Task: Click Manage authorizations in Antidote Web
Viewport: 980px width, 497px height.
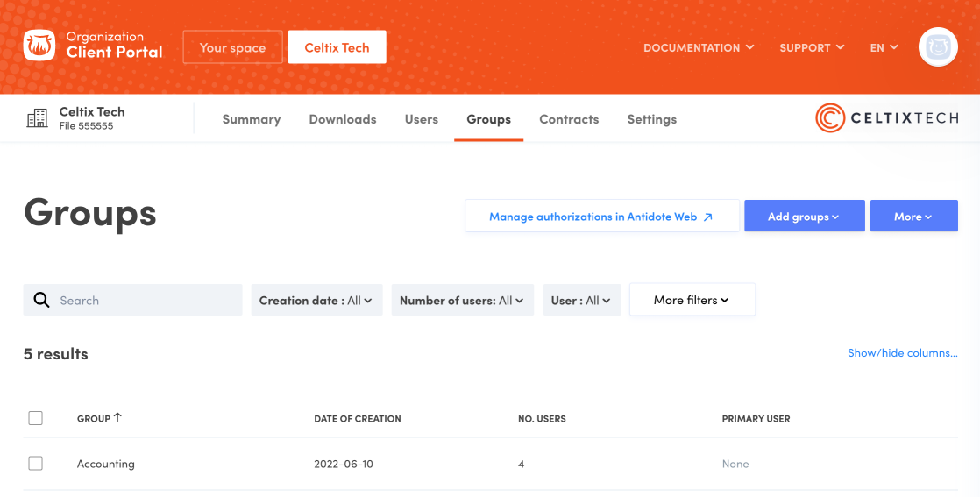Action: coord(601,217)
